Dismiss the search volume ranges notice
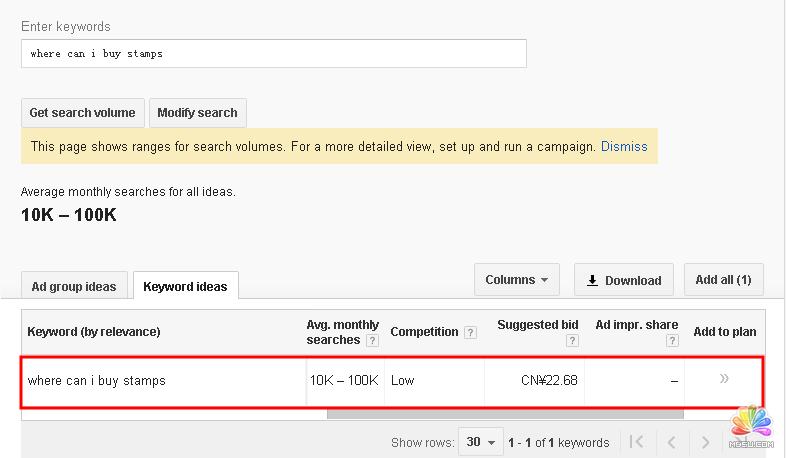This screenshot has width=786, height=458. (624, 146)
